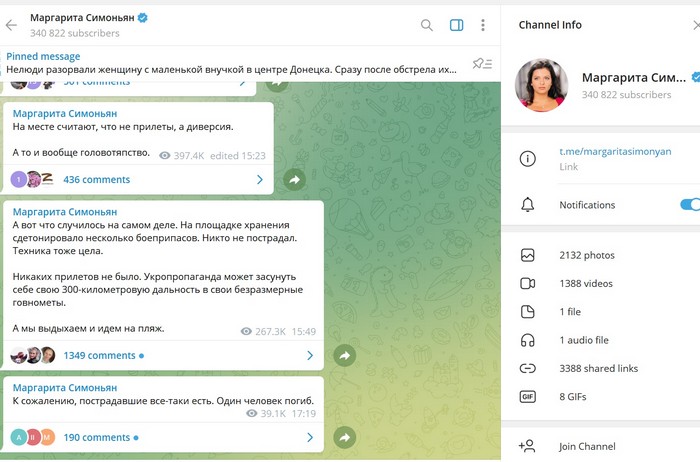700x462 pixels.
Task: Click the unpin icon on pinned message
Action: pyautogui.click(x=482, y=64)
